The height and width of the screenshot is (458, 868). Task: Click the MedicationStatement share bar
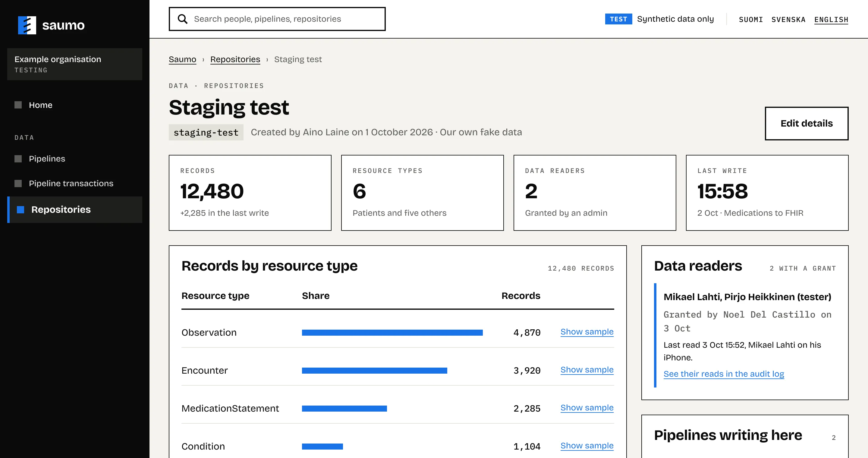click(344, 409)
